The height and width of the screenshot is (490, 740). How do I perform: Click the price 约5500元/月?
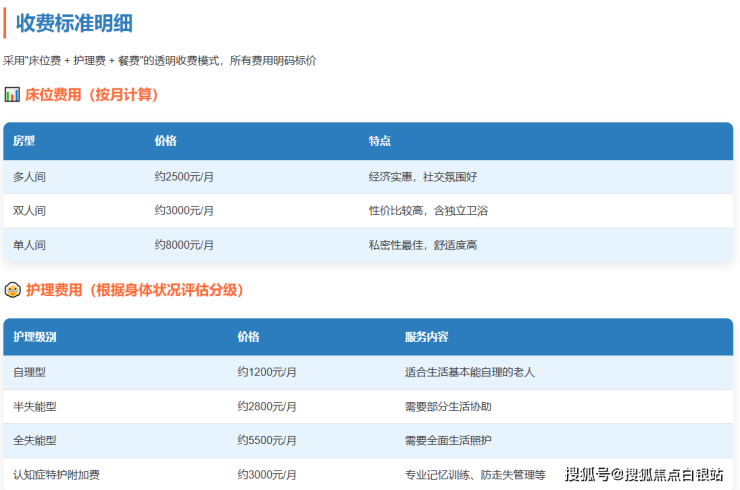tap(267, 440)
